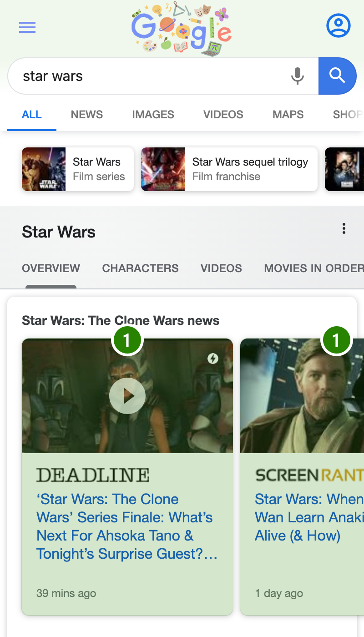Open the OVERVIEW panel tab
This screenshot has width=364, height=637.
51,268
